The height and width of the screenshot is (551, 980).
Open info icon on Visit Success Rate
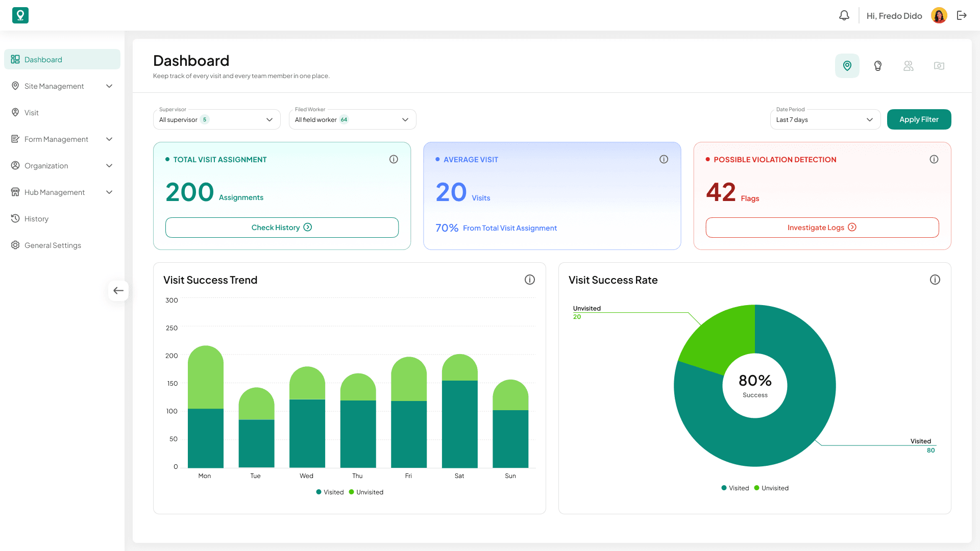click(935, 280)
